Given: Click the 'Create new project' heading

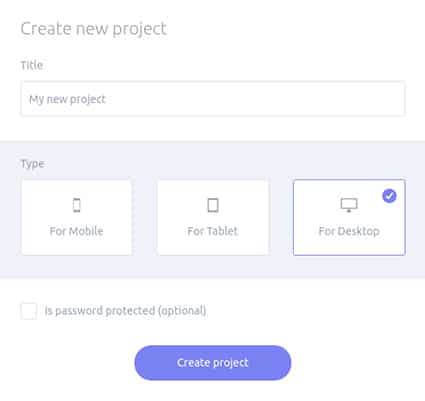Looking at the screenshot, I should pyautogui.click(x=94, y=29).
